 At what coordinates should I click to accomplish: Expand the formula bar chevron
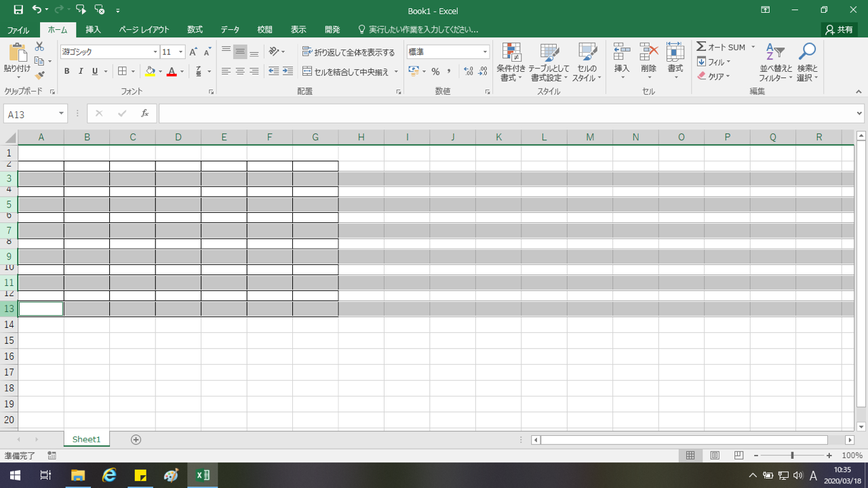[860, 114]
